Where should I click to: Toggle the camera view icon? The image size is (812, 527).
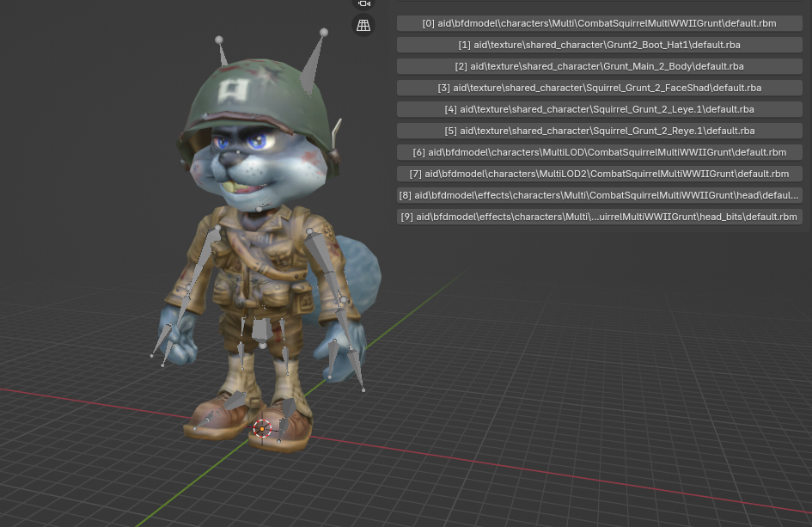pos(363,3)
